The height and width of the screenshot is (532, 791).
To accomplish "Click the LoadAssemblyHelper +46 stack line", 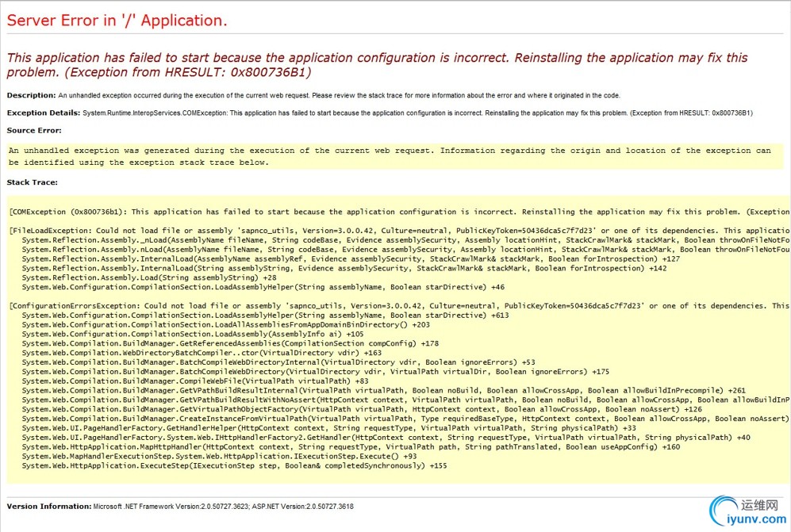I will point(263,287).
